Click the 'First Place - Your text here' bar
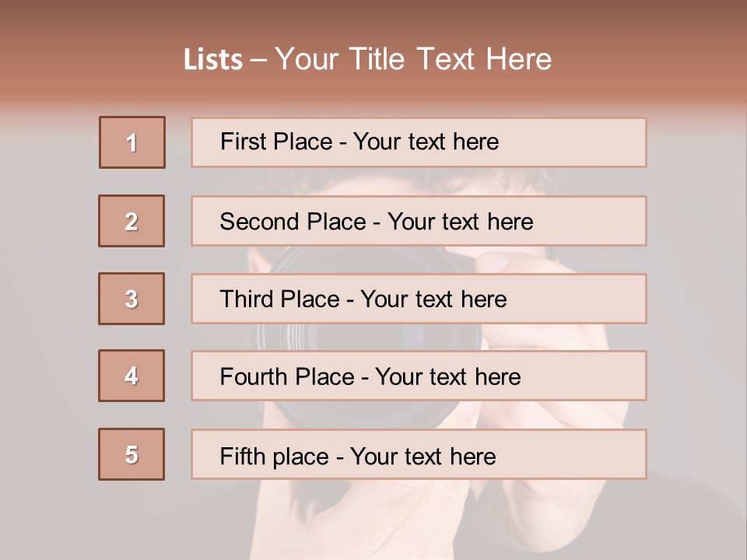 (x=419, y=142)
